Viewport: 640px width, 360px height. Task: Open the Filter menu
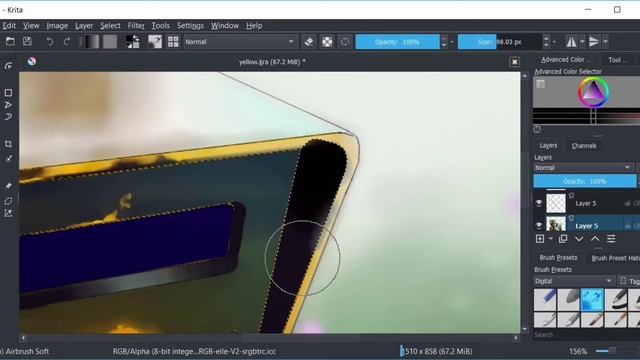pyautogui.click(x=136, y=26)
